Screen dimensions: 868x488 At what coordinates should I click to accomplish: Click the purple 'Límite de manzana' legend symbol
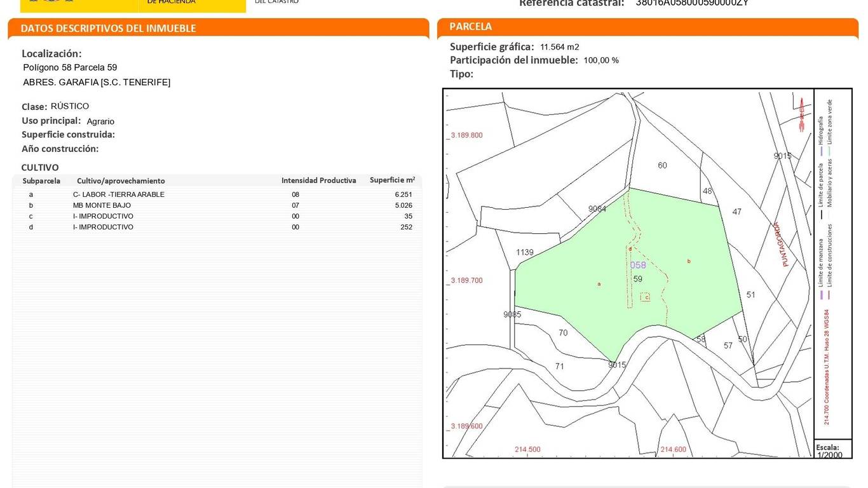pos(821,295)
